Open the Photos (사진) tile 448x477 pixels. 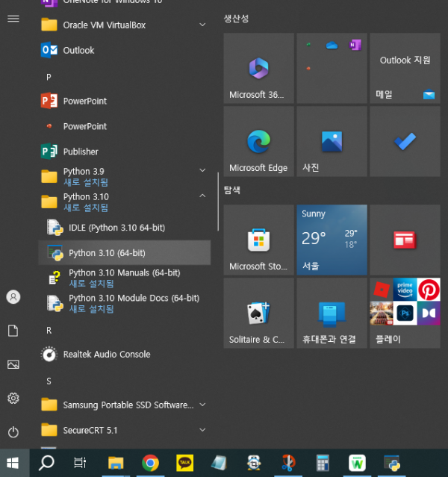[332, 141]
